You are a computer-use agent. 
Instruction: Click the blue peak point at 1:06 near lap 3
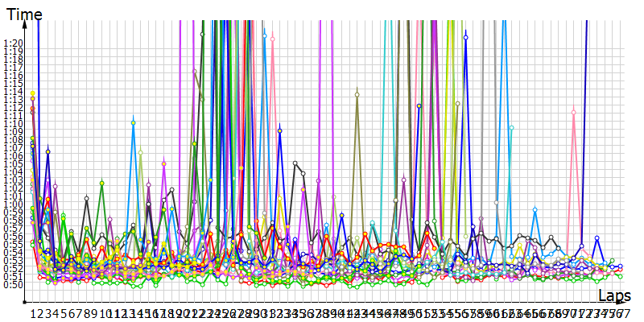click(x=47, y=151)
